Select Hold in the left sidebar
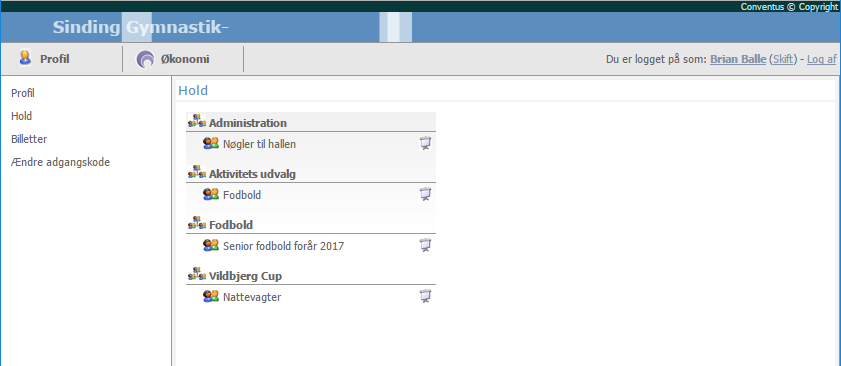 point(21,116)
